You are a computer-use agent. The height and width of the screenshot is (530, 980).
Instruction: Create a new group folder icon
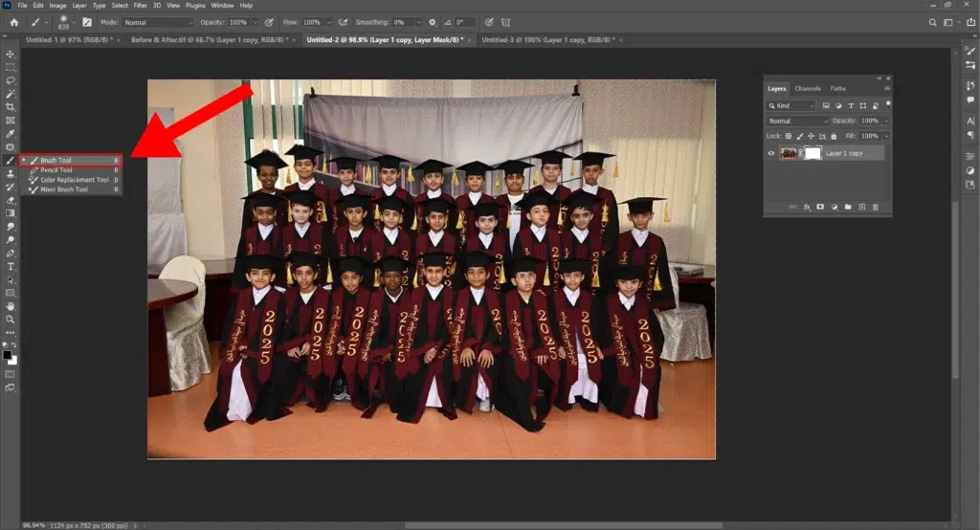[848, 207]
